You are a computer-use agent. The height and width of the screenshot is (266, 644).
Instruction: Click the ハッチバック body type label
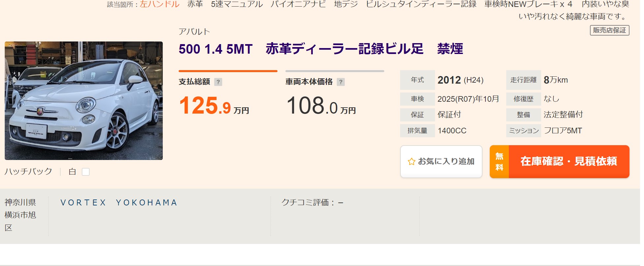pos(28,172)
